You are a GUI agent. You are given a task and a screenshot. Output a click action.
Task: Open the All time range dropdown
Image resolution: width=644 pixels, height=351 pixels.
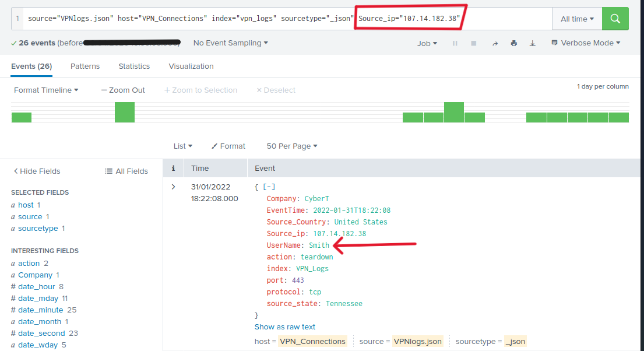coord(576,19)
